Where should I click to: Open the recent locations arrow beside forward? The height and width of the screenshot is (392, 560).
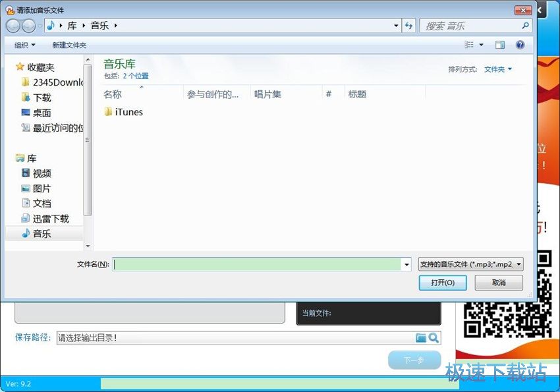tap(40, 26)
